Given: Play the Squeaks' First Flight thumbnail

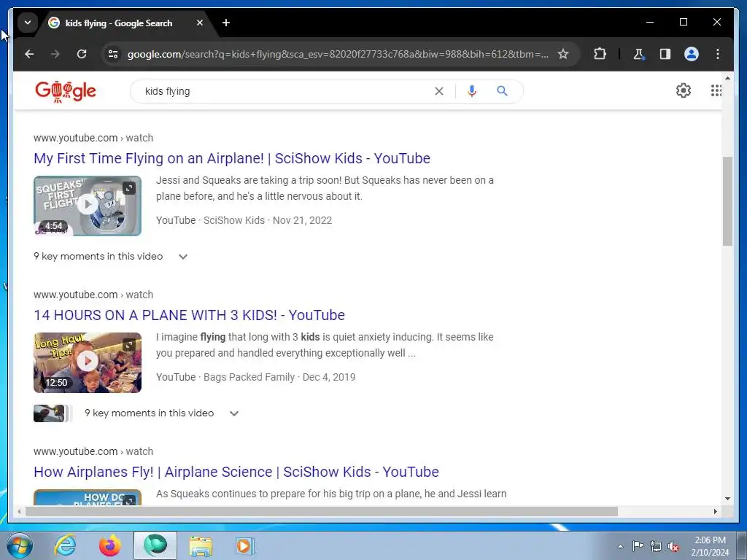Looking at the screenshot, I should click(88, 205).
